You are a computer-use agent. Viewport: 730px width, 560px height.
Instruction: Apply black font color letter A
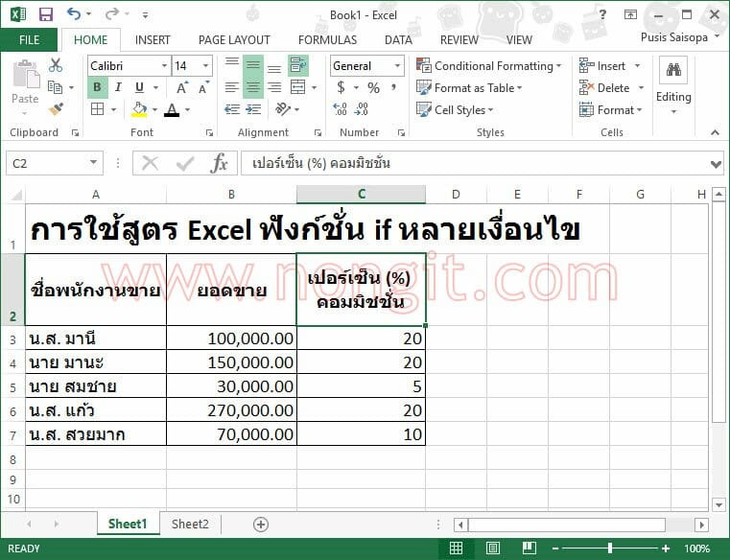pos(172,110)
